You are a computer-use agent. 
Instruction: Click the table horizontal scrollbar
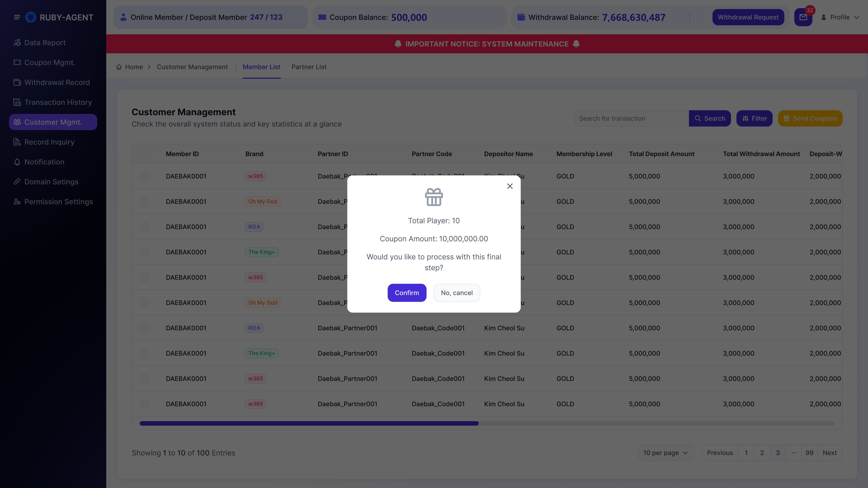click(x=309, y=423)
